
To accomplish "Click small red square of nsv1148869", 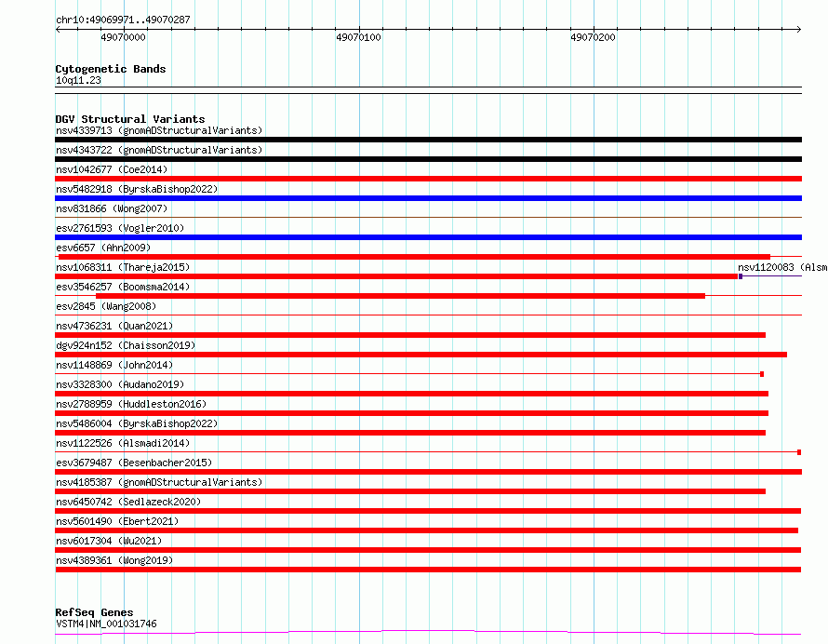I will tap(762, 374).
